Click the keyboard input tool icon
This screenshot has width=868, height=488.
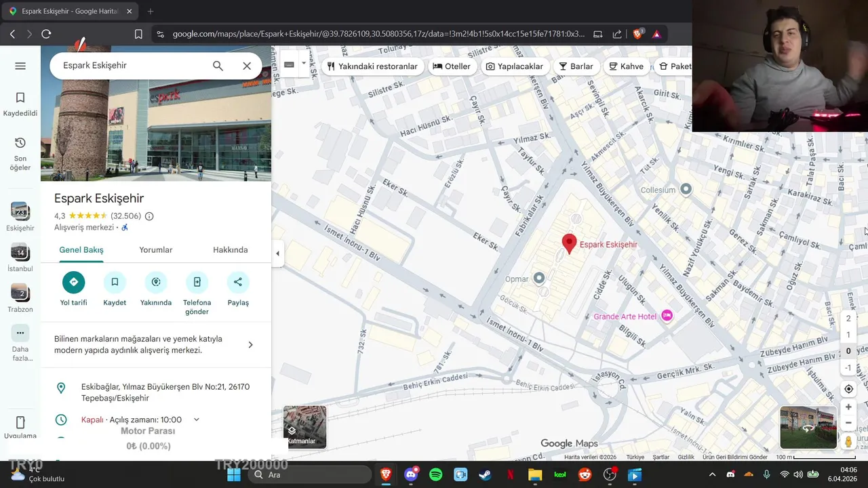[x=289, y=64]
